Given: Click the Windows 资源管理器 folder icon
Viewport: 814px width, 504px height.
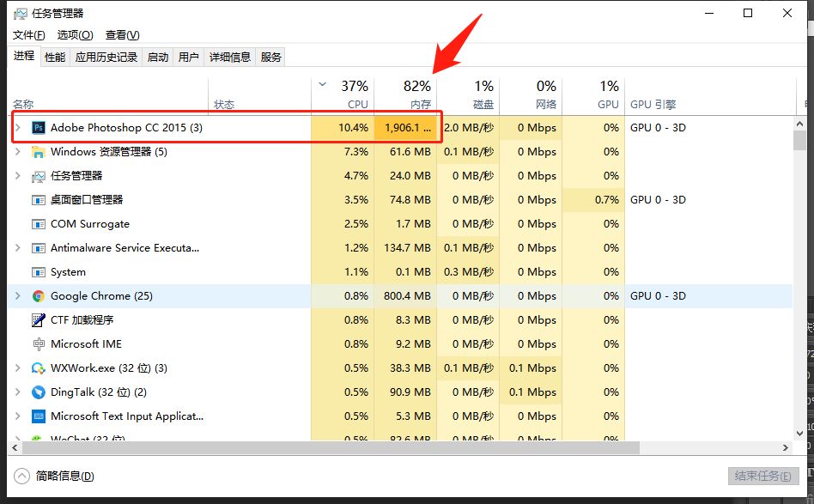Looking at the screenshot, I should (39, 152).
